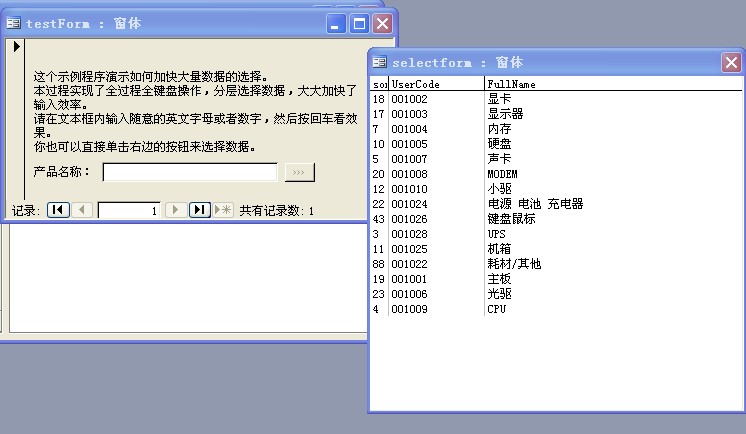This screenshot has width=746, height=434.
Task: Click the 产品名称 text input box
Action: pyautogui.click(x=190, y=172)
